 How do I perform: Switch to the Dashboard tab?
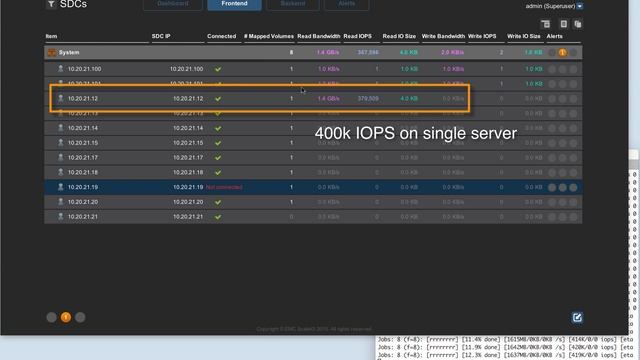(x=173, y=4)
